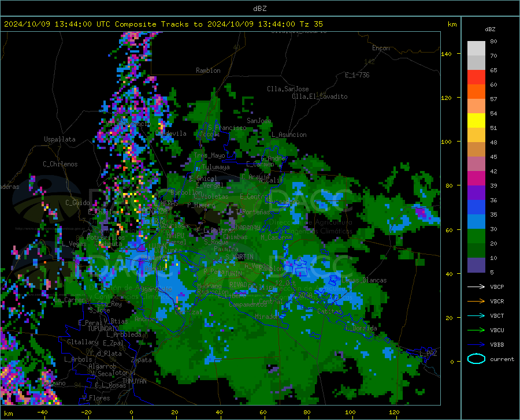Viewport: 520px width, 420px height.
Task: Click the Zapata place label
Action: (x=142, y=360)
